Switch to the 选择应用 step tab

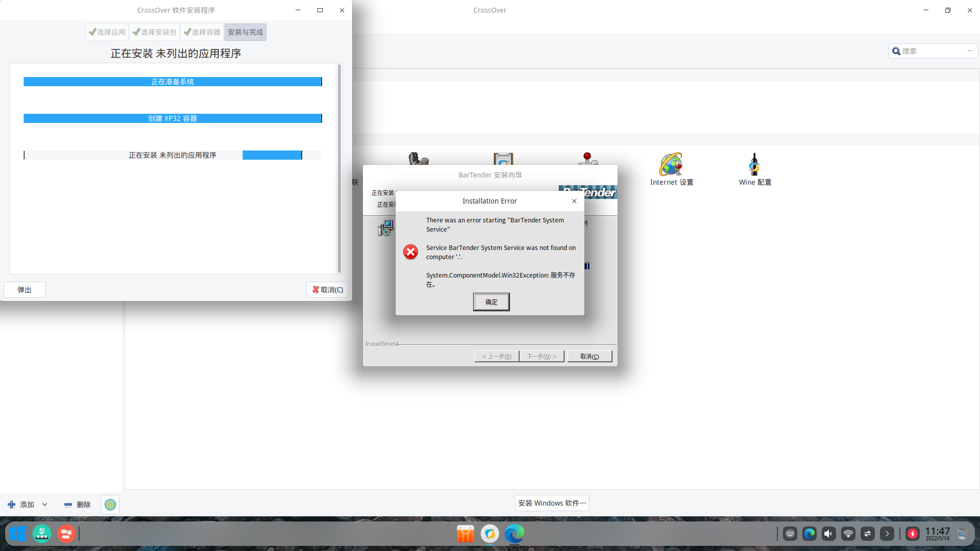(x=107, y=32)
